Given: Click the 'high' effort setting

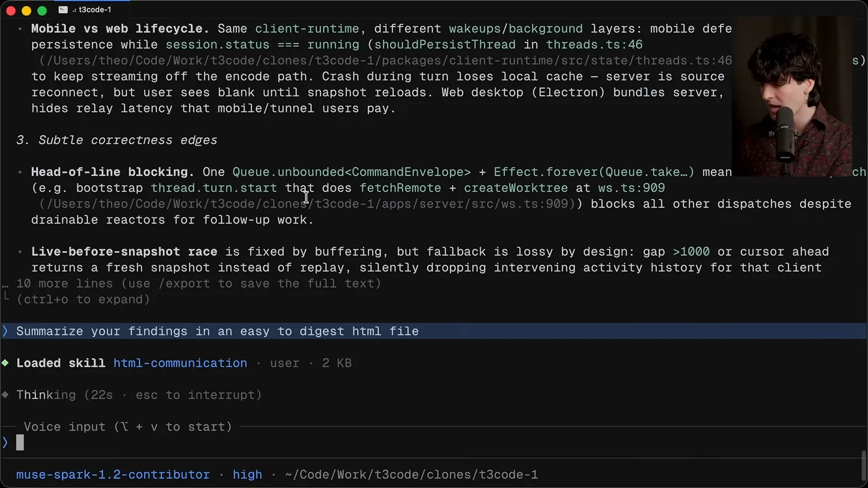Looking at the screenshot, I should [247, 474].
